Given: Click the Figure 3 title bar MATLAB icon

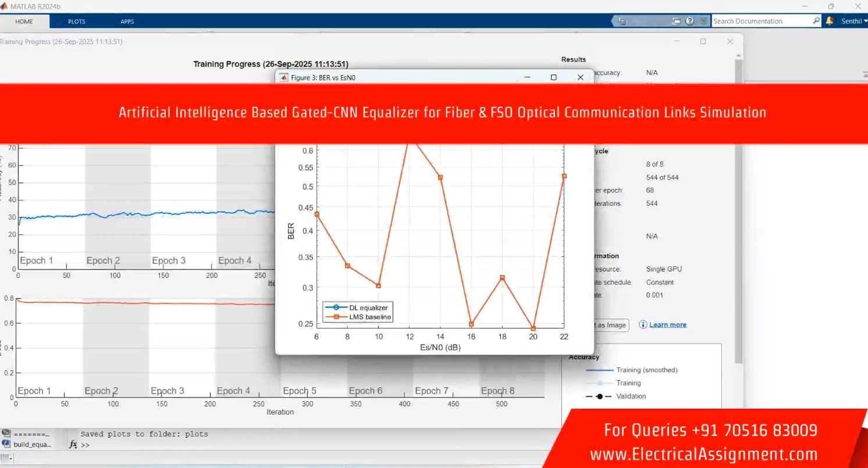Looking at the screenshot, I should point(284,77).
